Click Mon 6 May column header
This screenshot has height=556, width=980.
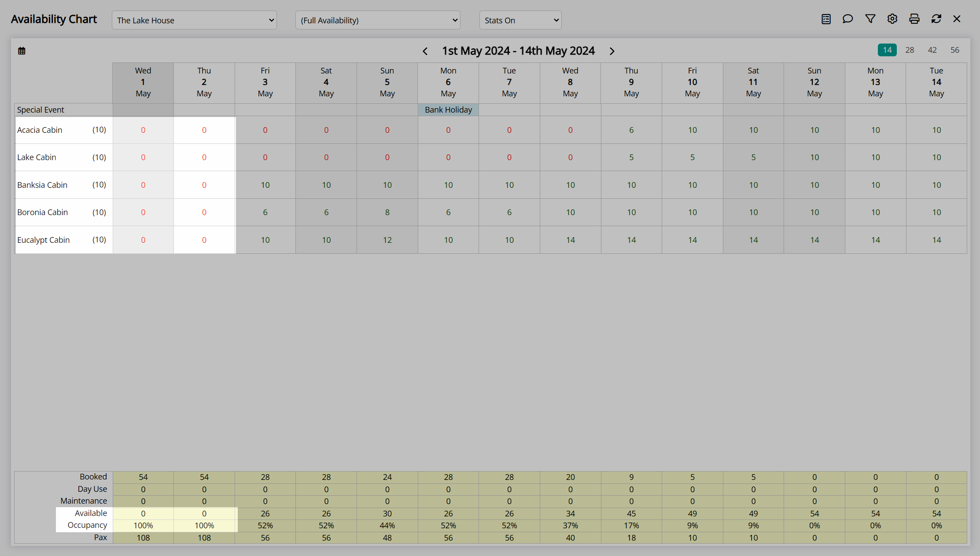[x=448, y=82]
